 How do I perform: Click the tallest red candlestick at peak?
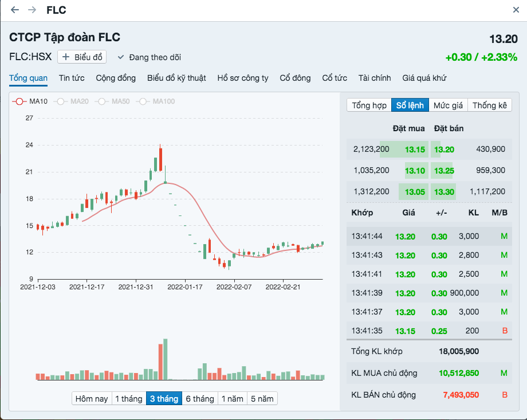point(160,159)
